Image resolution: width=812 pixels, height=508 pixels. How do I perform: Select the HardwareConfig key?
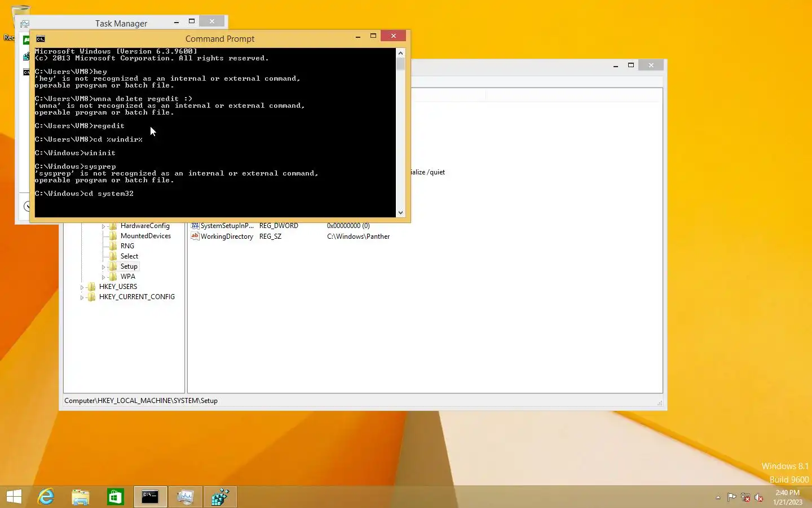pos(145,226)
